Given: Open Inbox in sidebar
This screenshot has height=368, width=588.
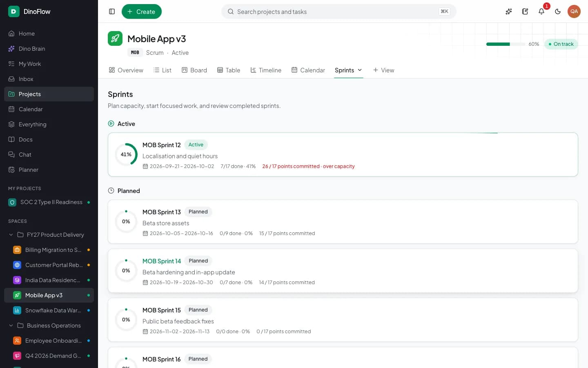Looking at the screenshot, I should pyautogui.click(x=49, y=79).
